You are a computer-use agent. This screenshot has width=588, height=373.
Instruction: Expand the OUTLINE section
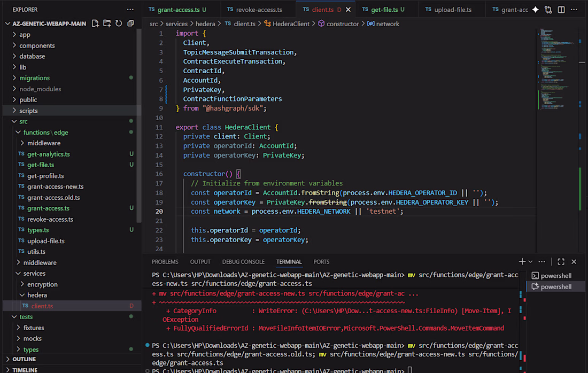click(x=24, y=359)
